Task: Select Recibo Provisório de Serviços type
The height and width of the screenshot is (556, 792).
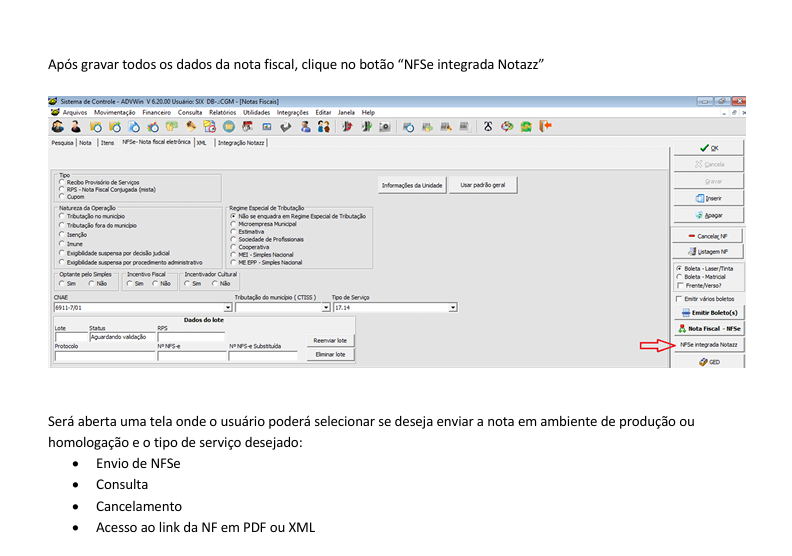Action: (62, 182)
